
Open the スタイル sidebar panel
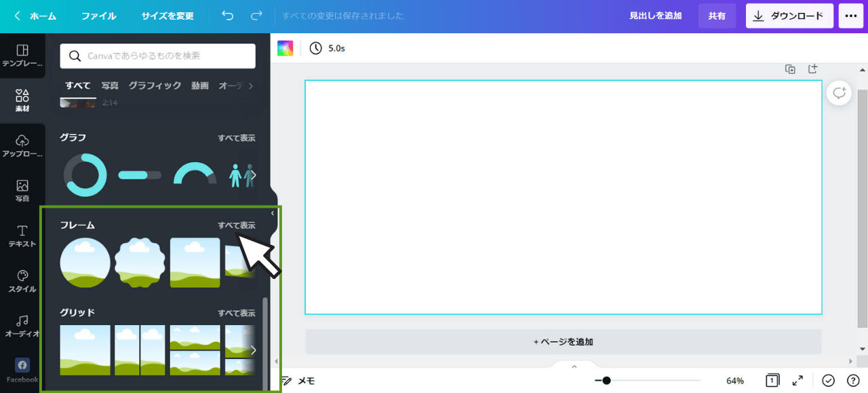(x=22, y=280)
